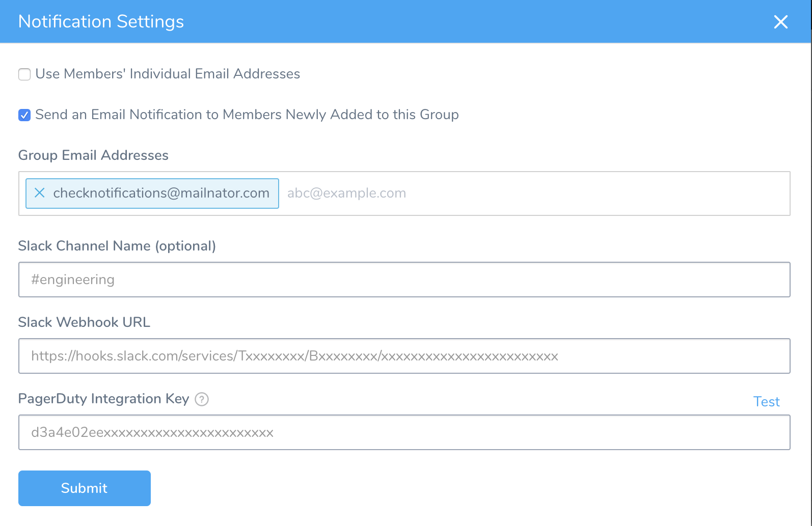This screenshot has width=812, height=526.
Task: Click the Slack Webhook URL label
Action: (x=84, y=322)
